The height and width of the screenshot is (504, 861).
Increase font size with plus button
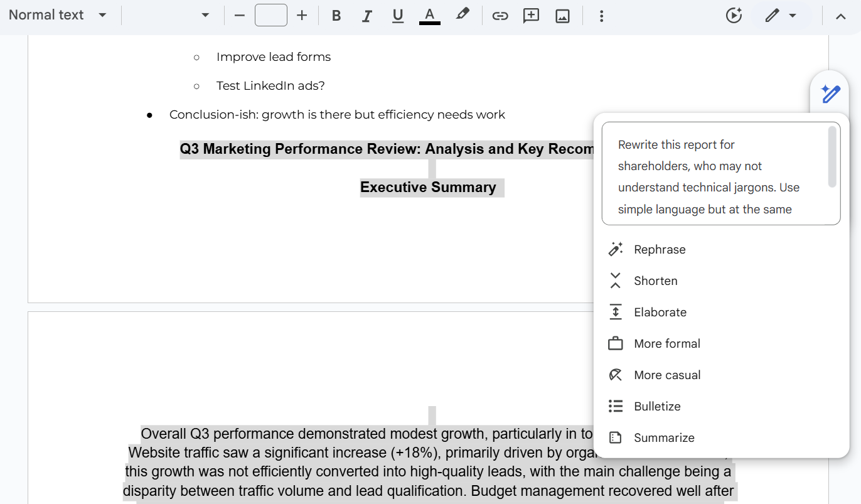point(302,16)
